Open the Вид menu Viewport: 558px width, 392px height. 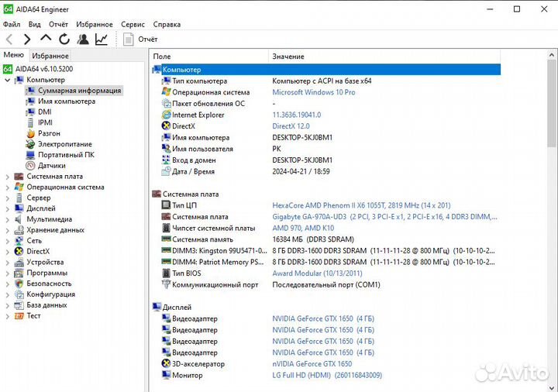coord(35,24)
